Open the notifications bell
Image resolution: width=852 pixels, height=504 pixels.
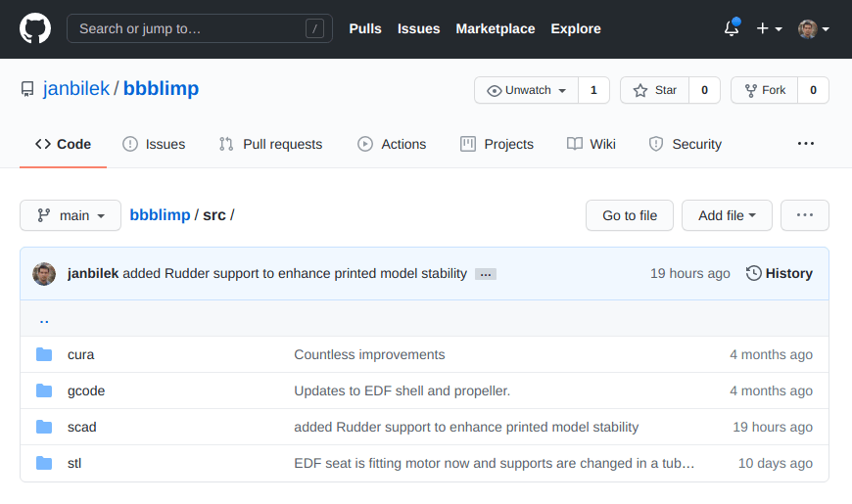[732, 28]
